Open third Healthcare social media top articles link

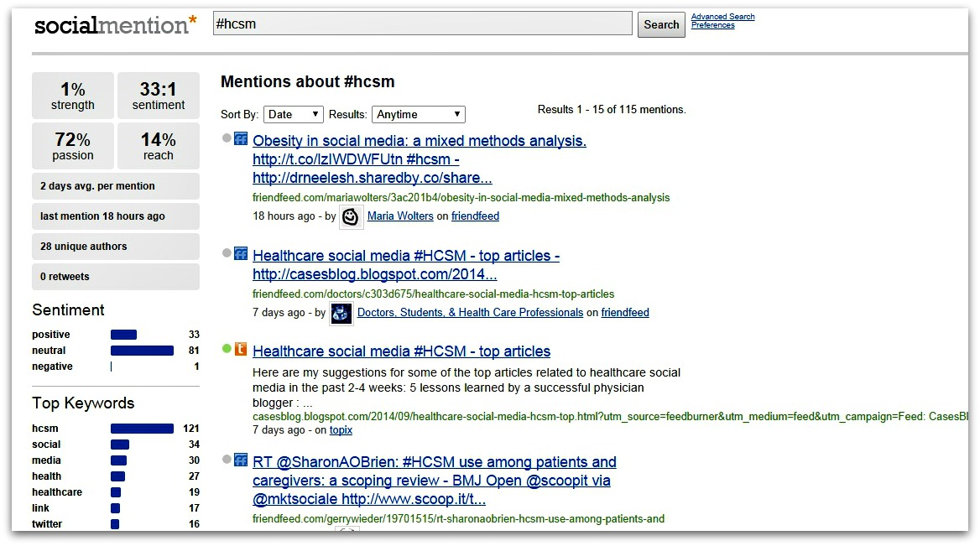pyautogui.click(x=401, y=351)
